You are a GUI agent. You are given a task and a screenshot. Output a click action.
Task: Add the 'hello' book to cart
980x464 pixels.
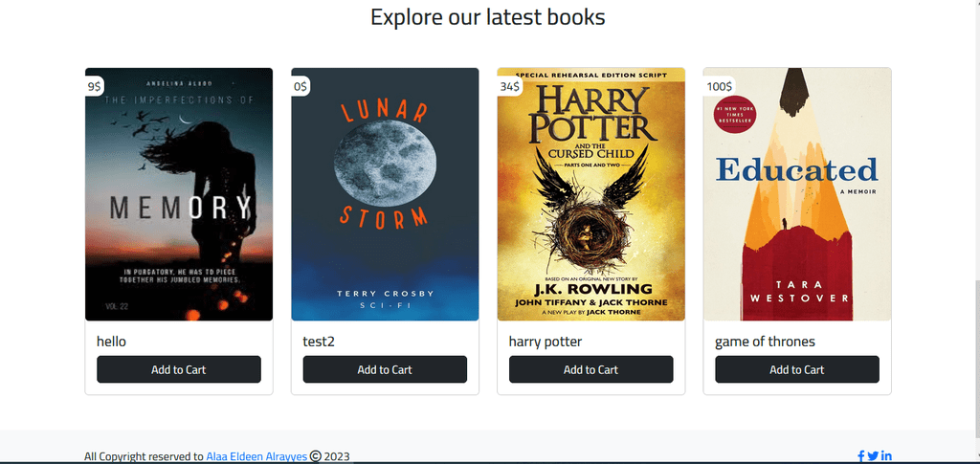pos(179,369)
